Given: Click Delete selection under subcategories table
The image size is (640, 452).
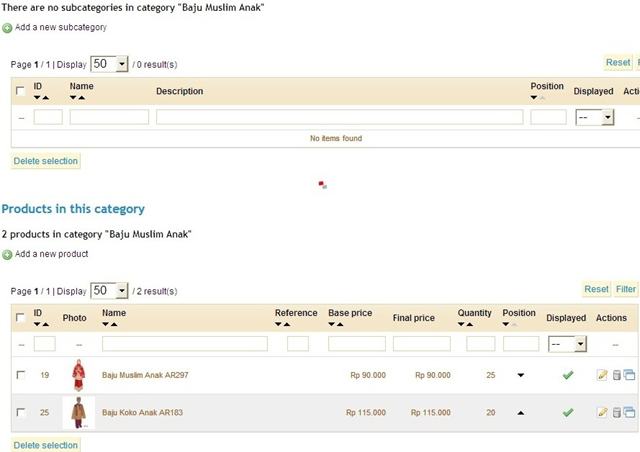Looking at the screenshot, I should pyautogui.click(x=46, y=161).
